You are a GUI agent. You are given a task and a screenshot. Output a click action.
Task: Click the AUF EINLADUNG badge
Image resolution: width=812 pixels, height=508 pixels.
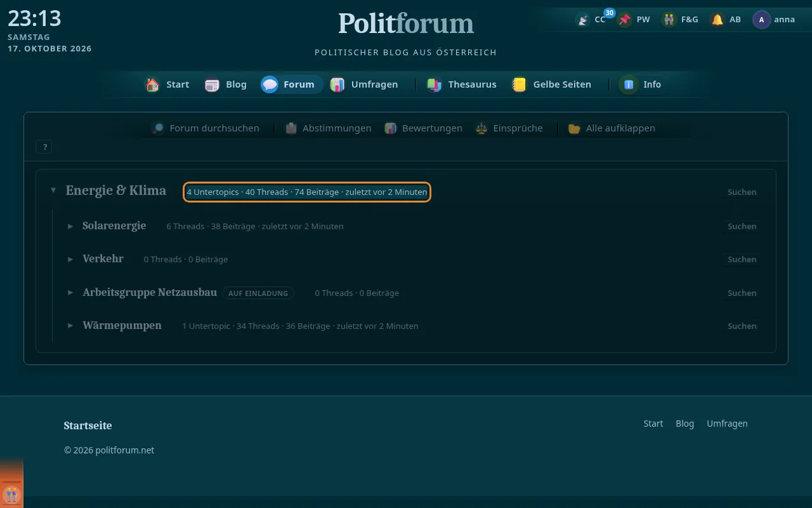click(258, 293)
